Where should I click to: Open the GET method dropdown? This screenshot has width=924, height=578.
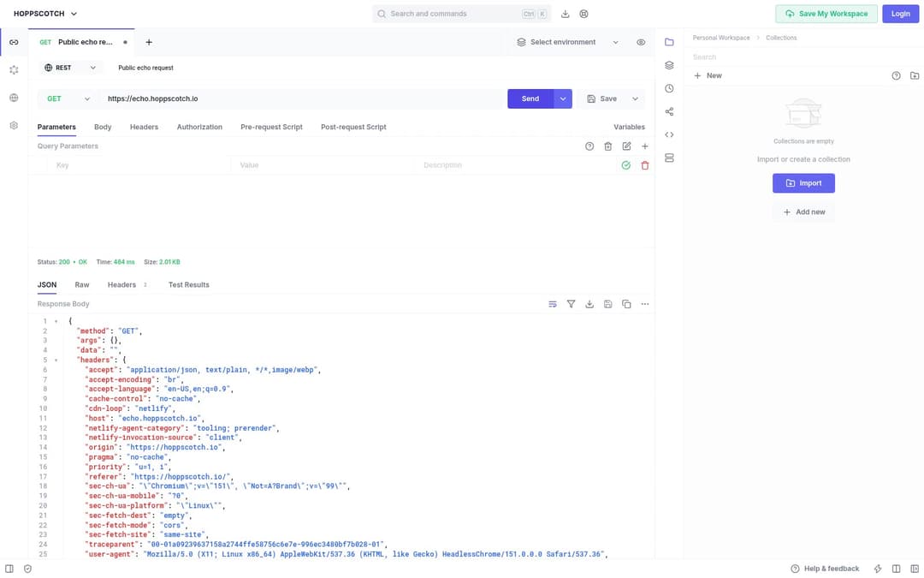click(69, 99)
